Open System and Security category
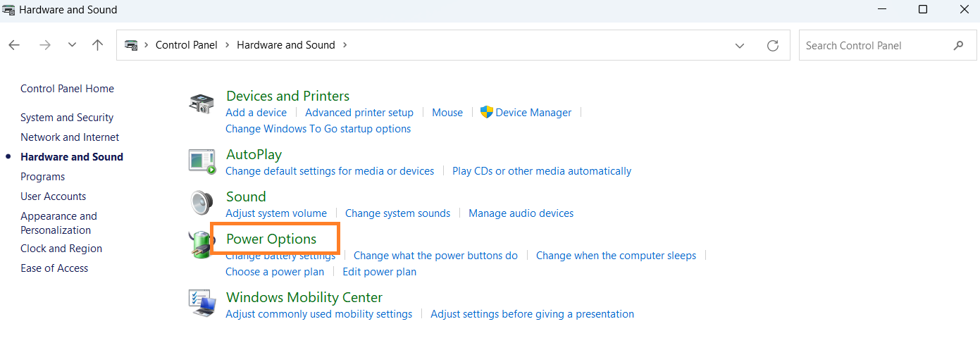This screenshot has width=980, height=350. (x=67, y=118)
